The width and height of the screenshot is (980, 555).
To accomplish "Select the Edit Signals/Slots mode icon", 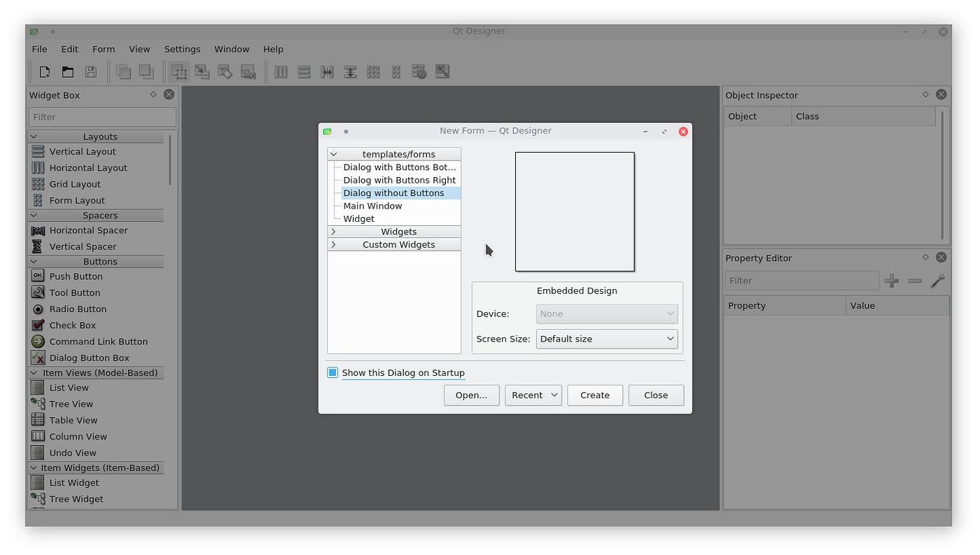I will pos(202,71).
